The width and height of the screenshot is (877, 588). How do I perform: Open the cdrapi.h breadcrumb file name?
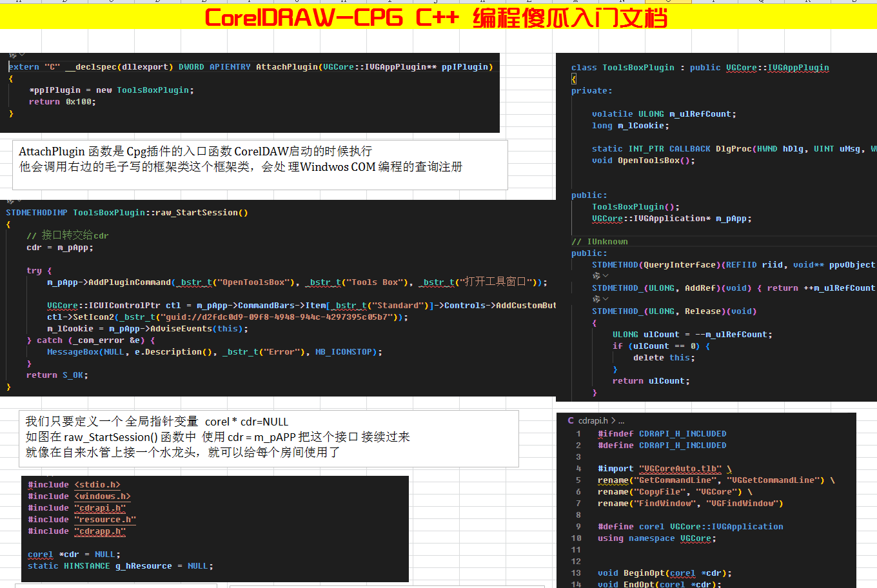593,420
